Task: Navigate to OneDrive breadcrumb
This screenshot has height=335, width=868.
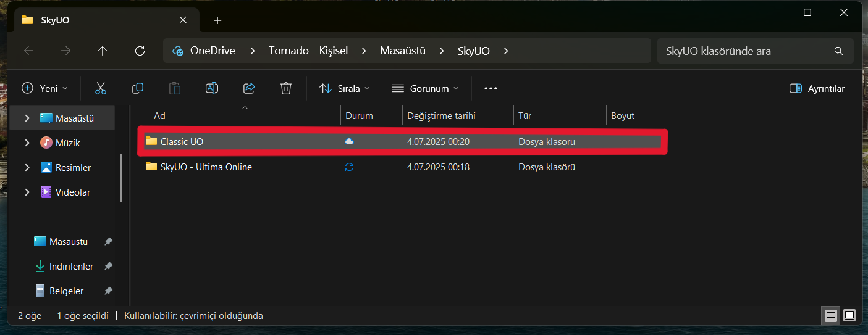Action: pyautogui.click(x=213, y=51)
